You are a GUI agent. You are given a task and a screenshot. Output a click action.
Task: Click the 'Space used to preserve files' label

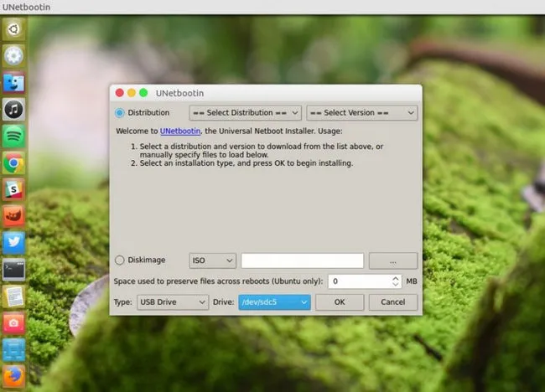pos(218,281)
